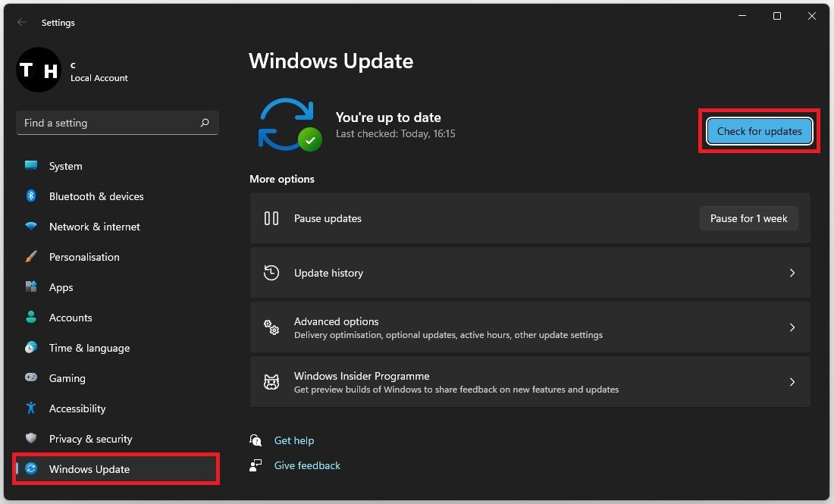The image size is (834, 504).
Task: Click the TH profile avatar
Action: pyautogui.click(x=39, y=70)
